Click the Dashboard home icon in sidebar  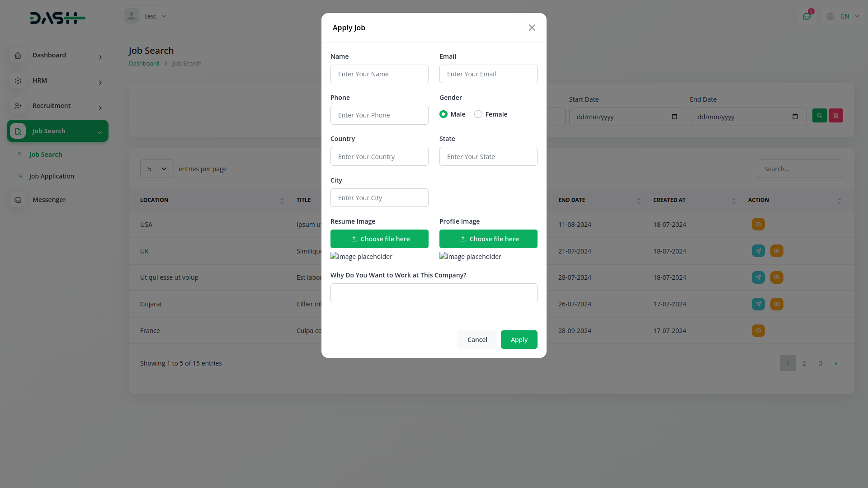coord(18,56)
